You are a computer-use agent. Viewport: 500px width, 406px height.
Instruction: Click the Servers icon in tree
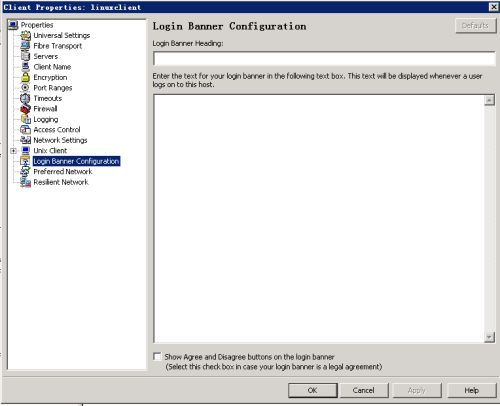25,56
